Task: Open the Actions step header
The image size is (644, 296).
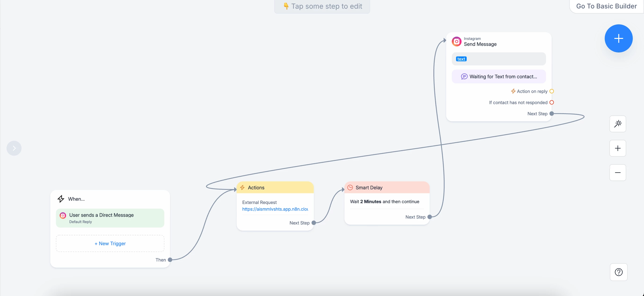Action: coord(275,188)
